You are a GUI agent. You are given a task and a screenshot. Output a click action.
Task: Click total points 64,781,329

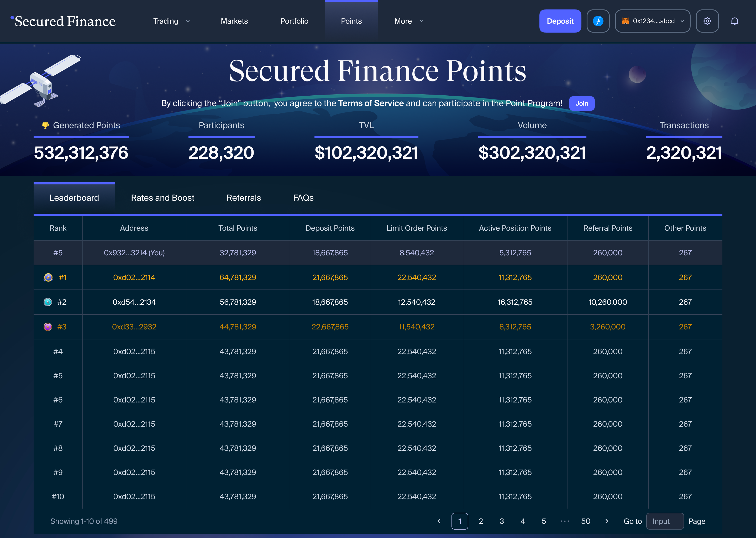coord(238,277)
